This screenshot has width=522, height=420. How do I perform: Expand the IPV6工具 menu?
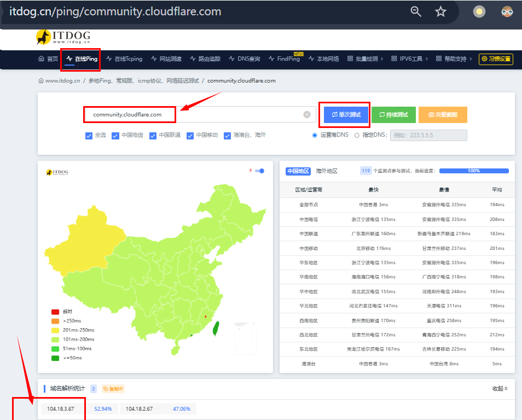[x=409, y=59]
